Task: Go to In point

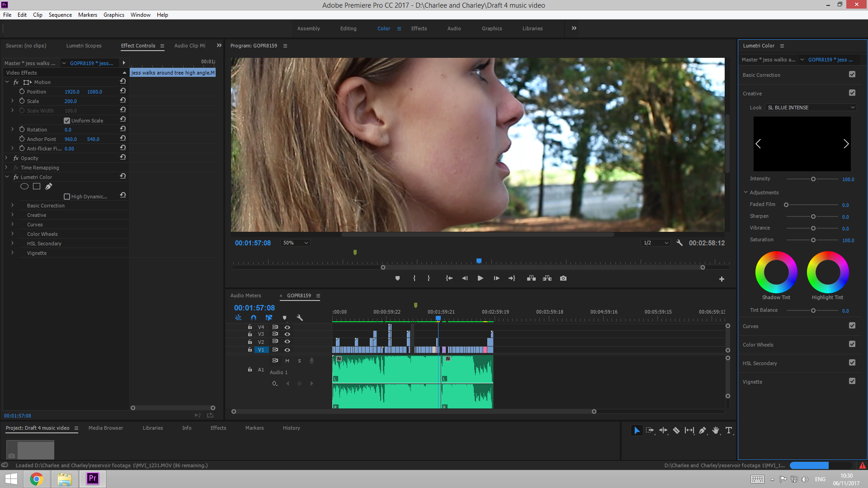Action: 449,278
